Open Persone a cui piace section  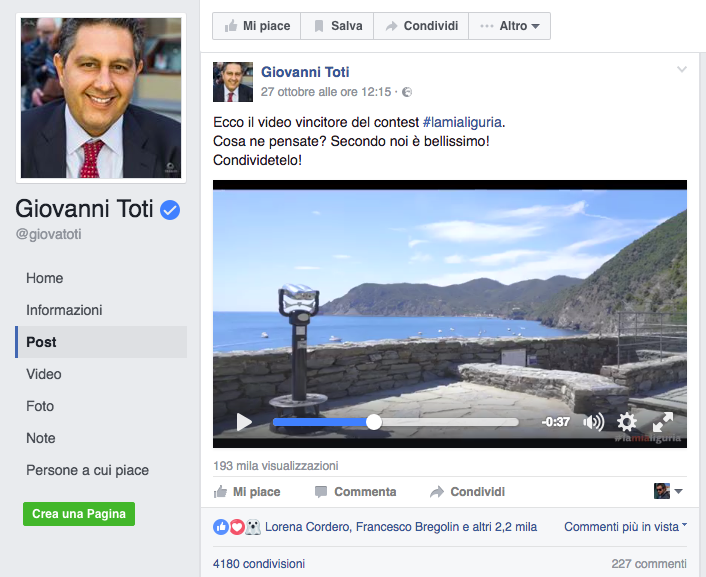click(x=87, y=470)
